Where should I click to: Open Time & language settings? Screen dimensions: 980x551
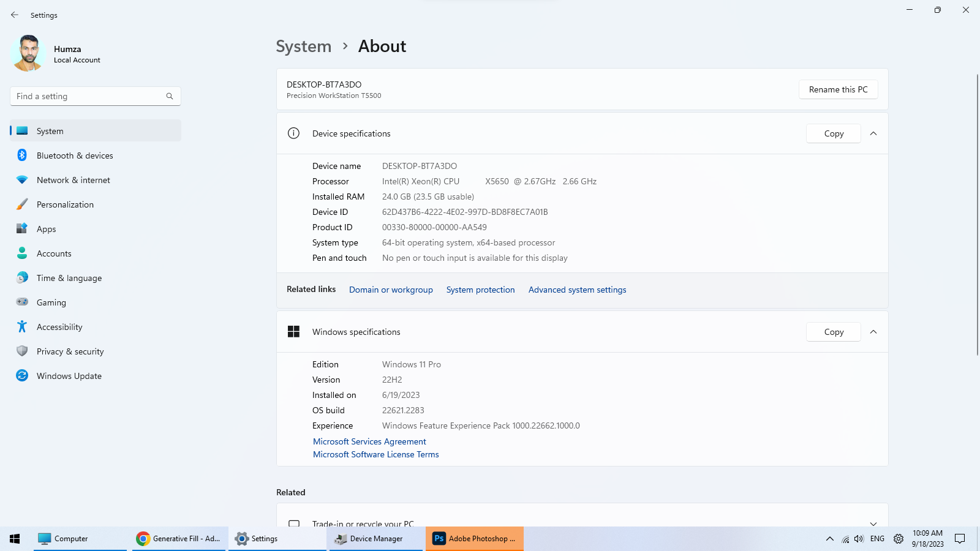coord(96,278)
